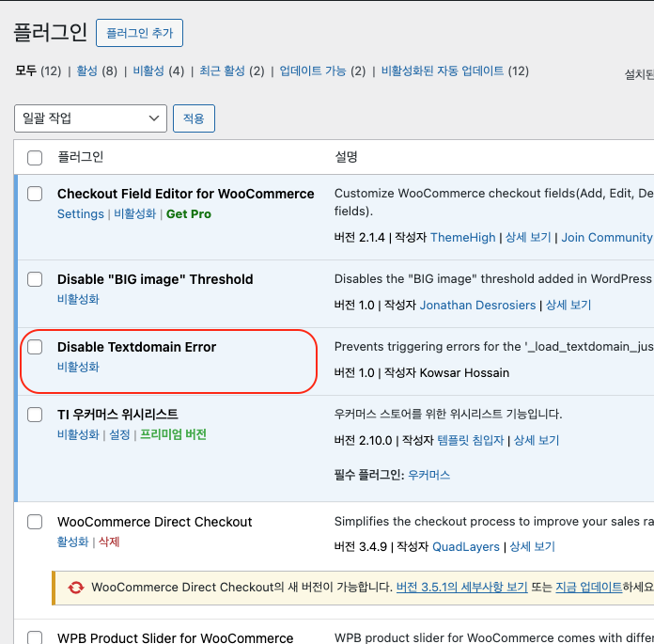Click the Checkout Field Editor for WooCommerce title
The width and height of the screenshot is (654, 644).
pos(186,194)
